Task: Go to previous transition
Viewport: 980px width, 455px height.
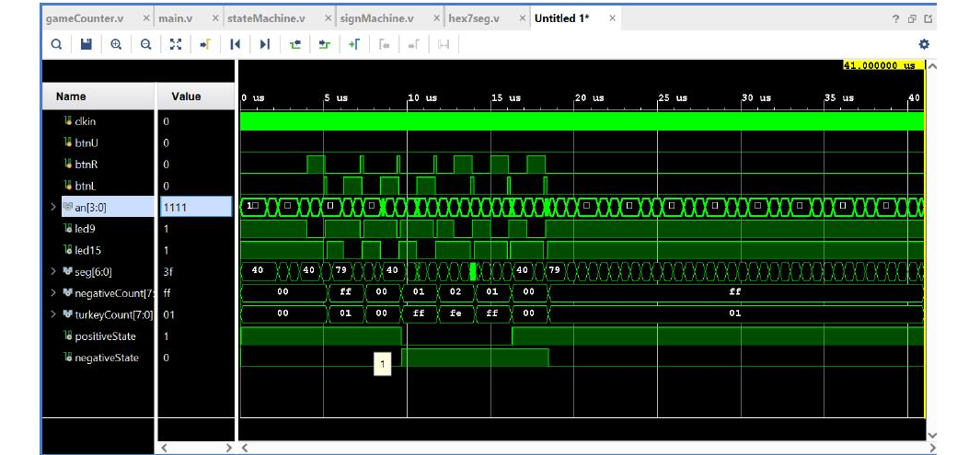Action: (295, 44)
